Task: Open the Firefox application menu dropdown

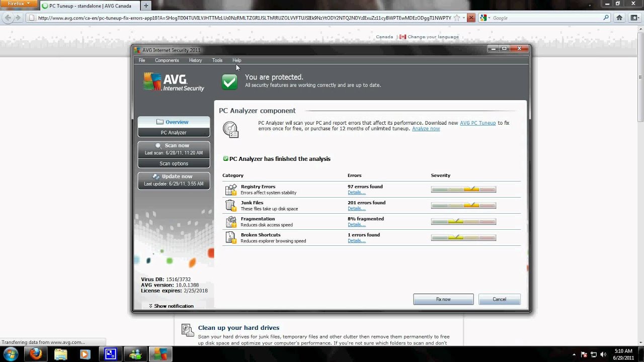Action: point(18,4)
